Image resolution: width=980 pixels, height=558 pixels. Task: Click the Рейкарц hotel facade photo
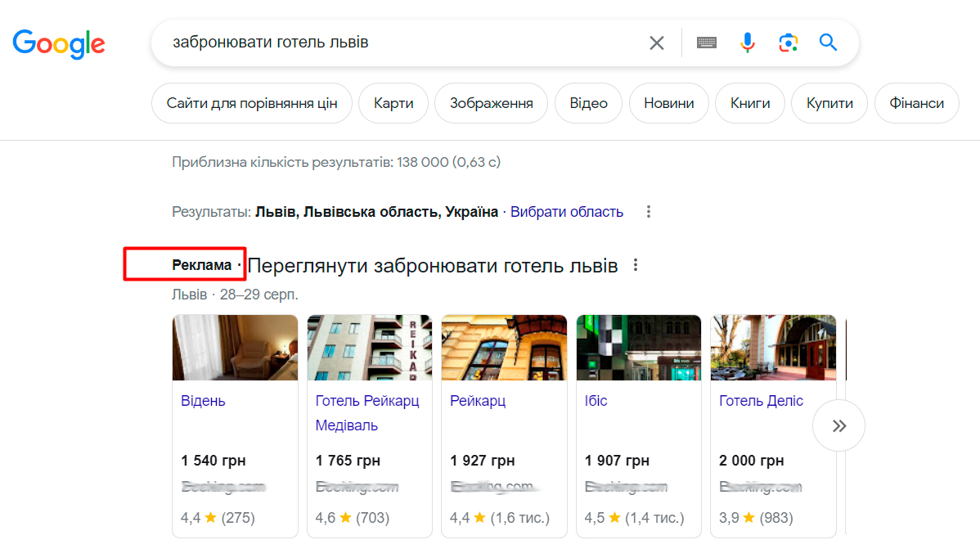pyautogui.click(x=504, y=348)
